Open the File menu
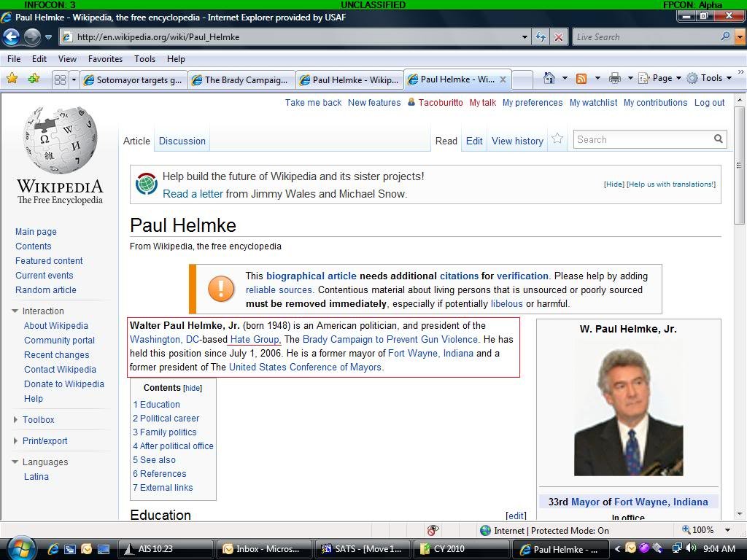The image size is (747, 560). 14,59
